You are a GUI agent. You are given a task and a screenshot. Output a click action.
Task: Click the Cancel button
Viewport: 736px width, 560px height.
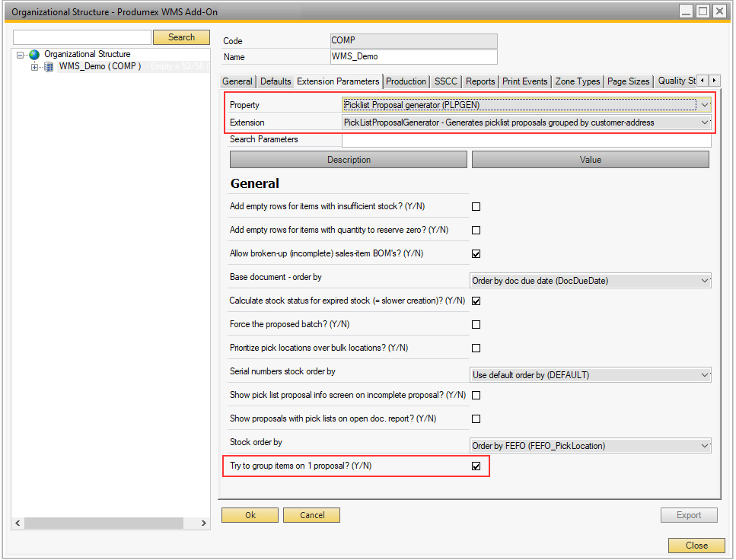click(x=311, y=515)
